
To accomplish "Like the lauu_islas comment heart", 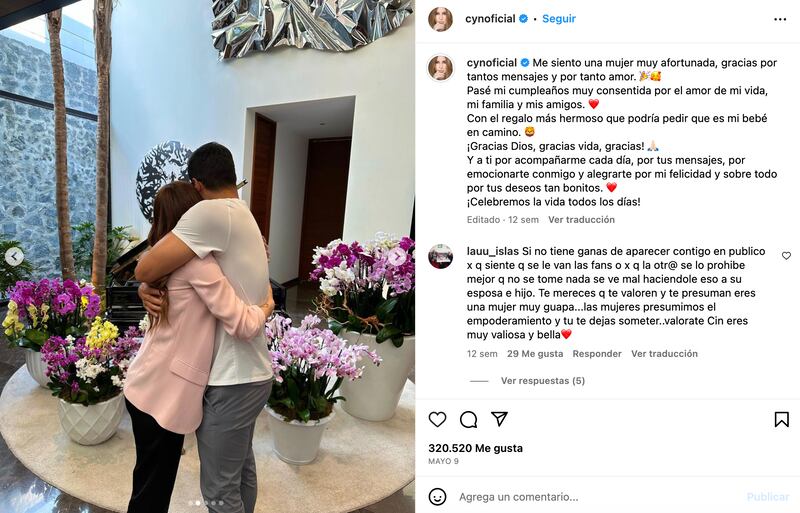I will coord(786,256).
